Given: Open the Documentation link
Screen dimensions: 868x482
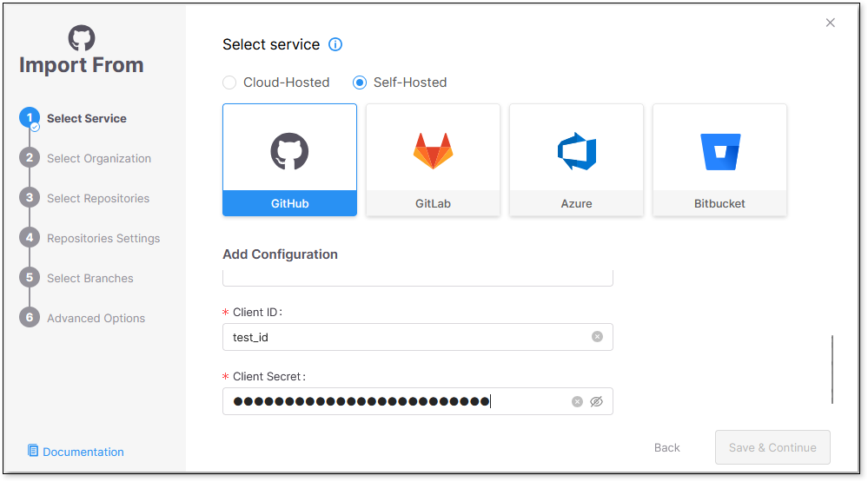Looking at the screenshot, I should click(x=83, y=452).
